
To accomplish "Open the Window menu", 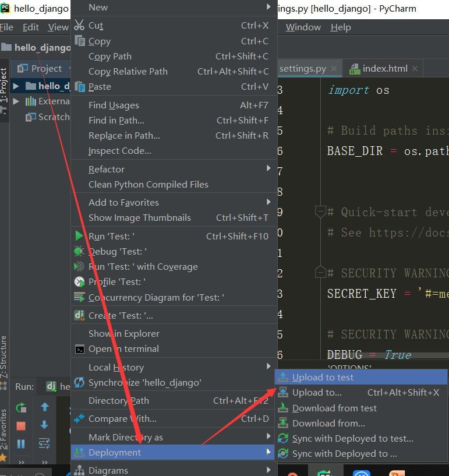I will (303, 27).
